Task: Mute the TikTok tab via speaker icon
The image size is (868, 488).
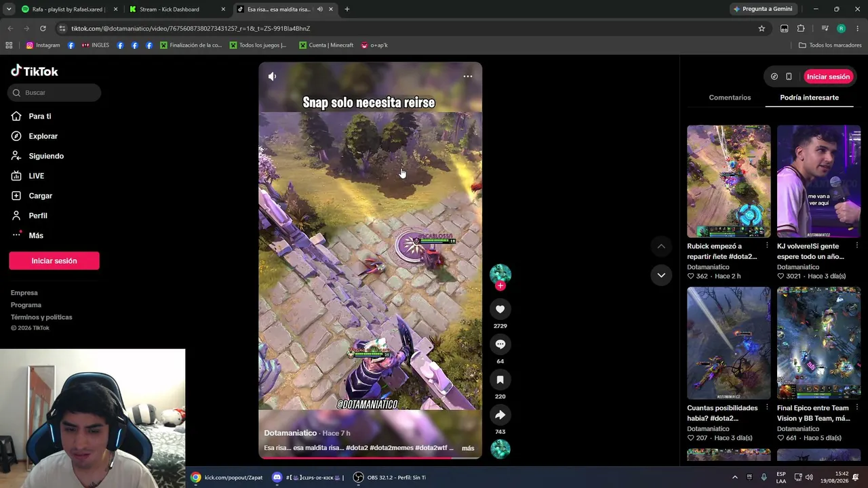Action: (320, 9)
